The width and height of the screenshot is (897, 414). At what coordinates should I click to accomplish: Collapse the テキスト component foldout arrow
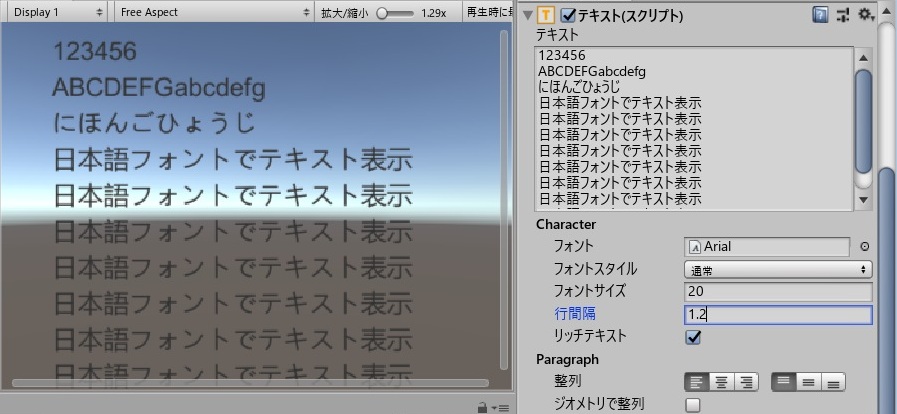(x=528, y=14)
